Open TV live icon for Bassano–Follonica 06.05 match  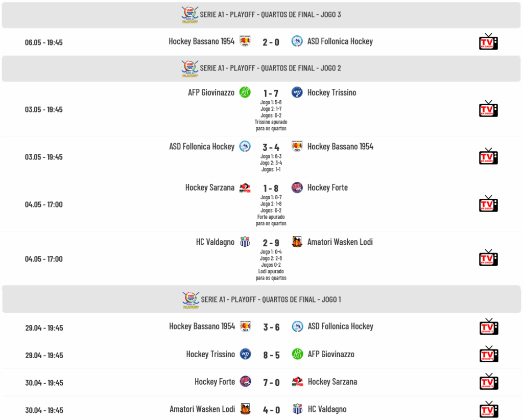pyautogui.click(x=488, y=42)
